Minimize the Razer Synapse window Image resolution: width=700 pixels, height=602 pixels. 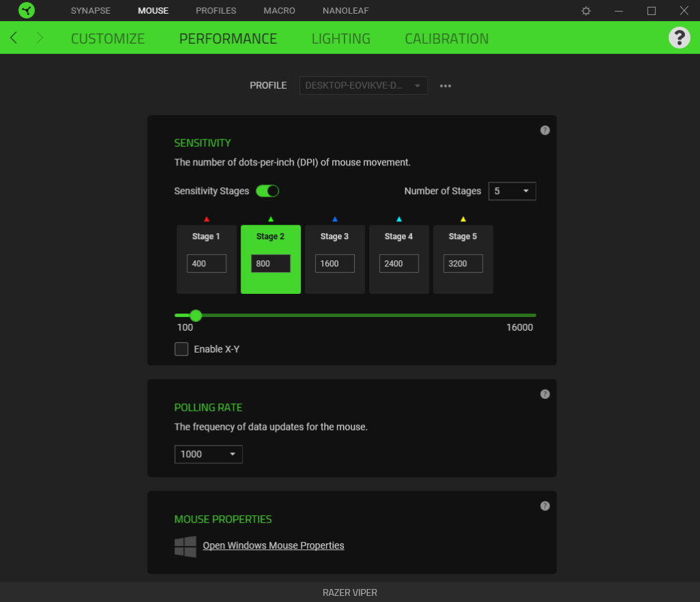pyautogui.click(x=619, y=11)
